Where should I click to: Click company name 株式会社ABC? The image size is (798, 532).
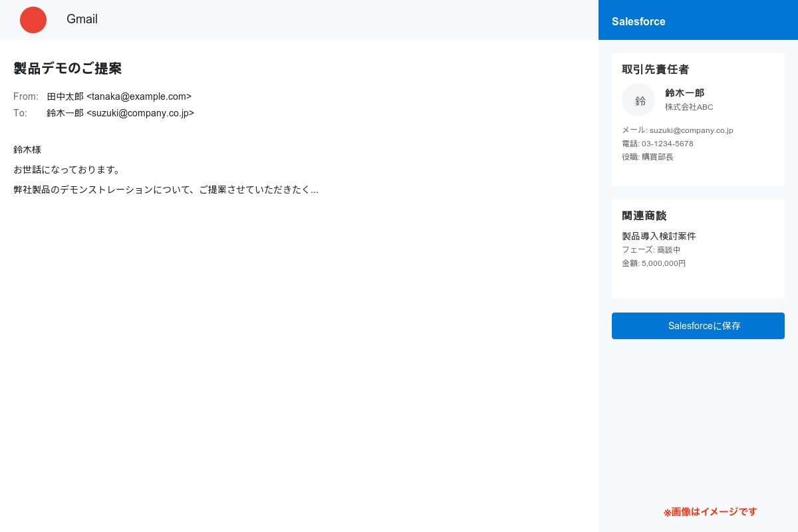(x=689, y=107)
